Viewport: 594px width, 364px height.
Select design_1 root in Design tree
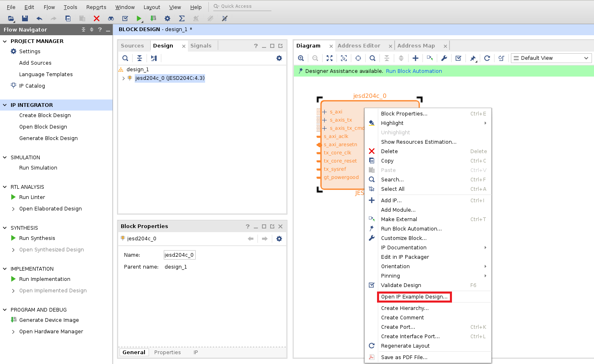(x=138, y=70)
